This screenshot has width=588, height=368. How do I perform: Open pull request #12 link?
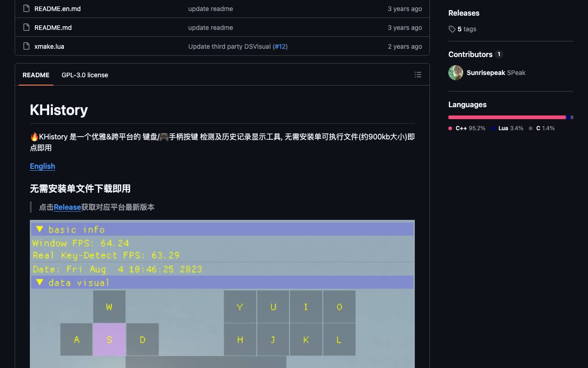coord(280,46)
